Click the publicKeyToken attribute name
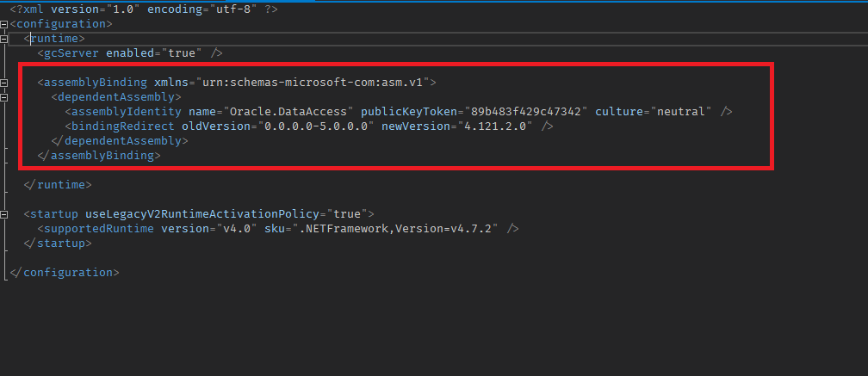The height and width of the screenshot is (376, 868). (x=408, y=111)
